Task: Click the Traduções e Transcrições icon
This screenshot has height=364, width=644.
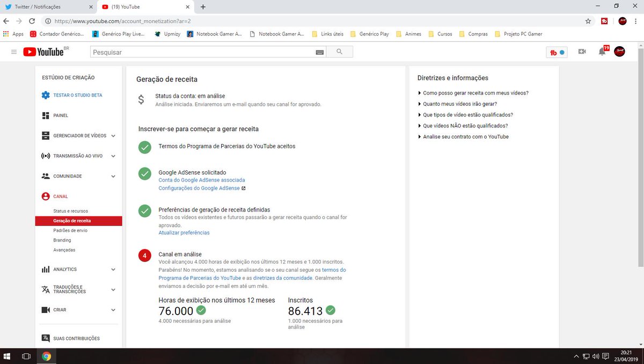Action: click(46, 289)
